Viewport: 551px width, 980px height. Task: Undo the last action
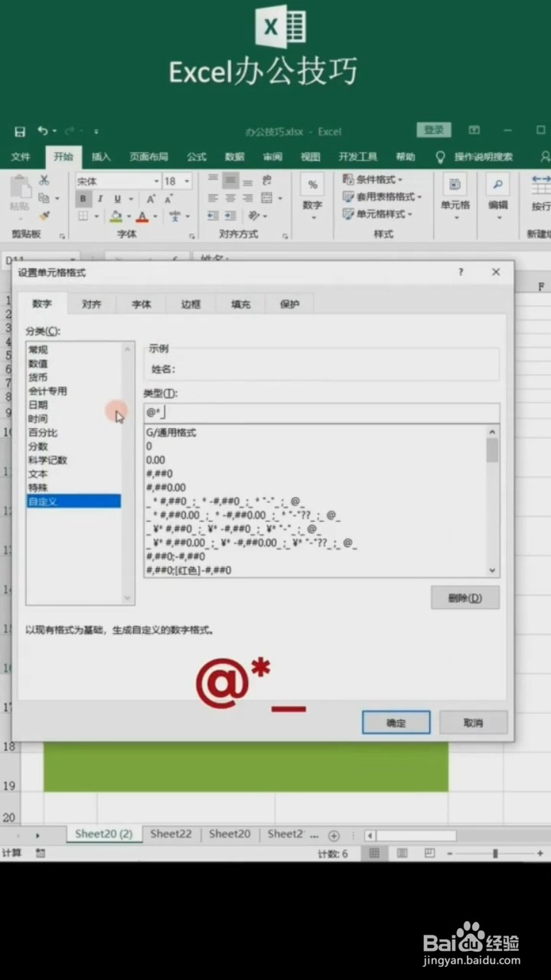43,132
